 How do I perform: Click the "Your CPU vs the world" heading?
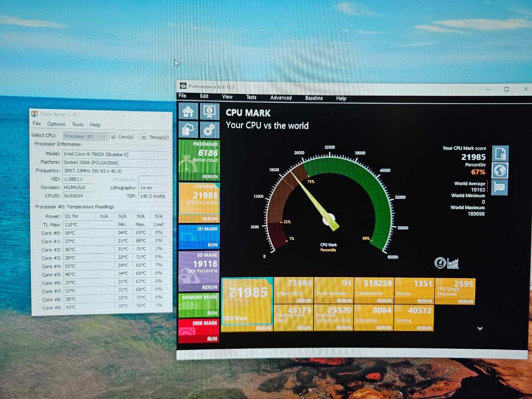267,126
